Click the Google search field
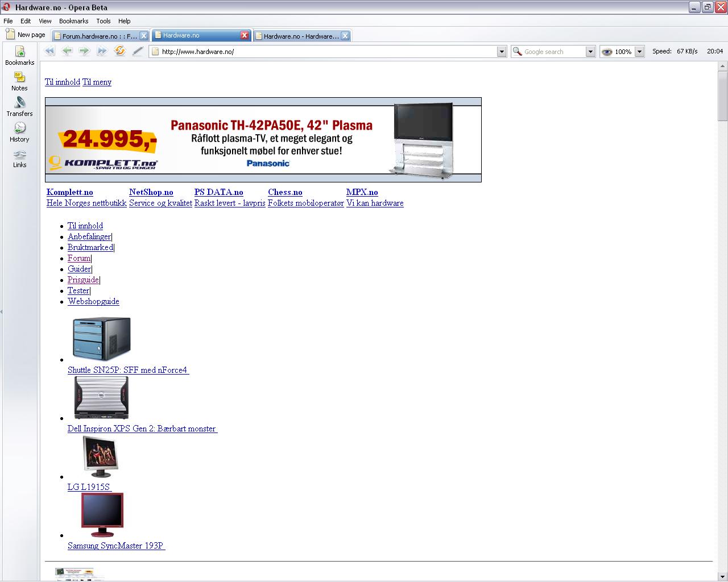Image resolution: width=728 pixels, height=582 pixels. click(554, 52)
